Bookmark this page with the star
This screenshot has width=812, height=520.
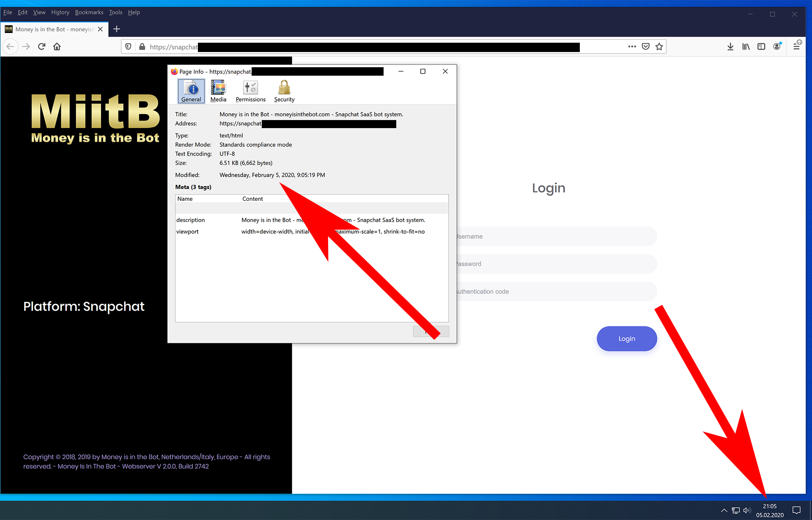659,47
